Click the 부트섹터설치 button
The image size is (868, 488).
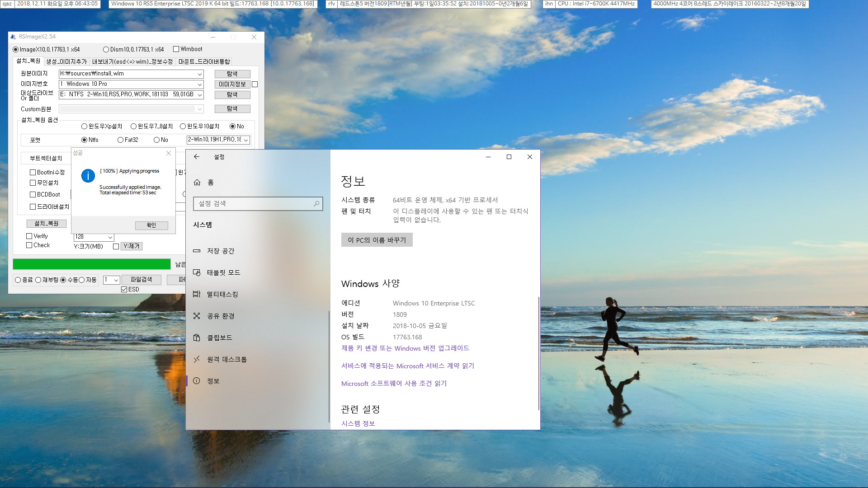point(46,159)
